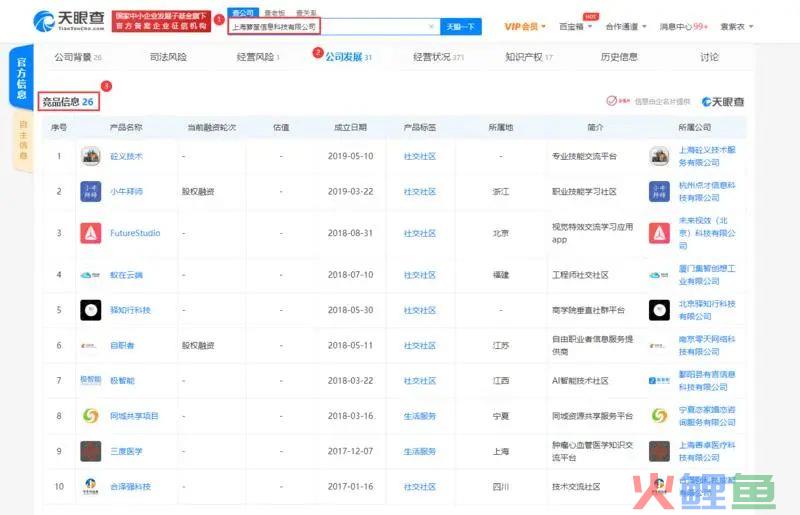Click the red government fund certification banner
Image resolution: width=800 pixels, height=515 pixels.
pos(161,21)
